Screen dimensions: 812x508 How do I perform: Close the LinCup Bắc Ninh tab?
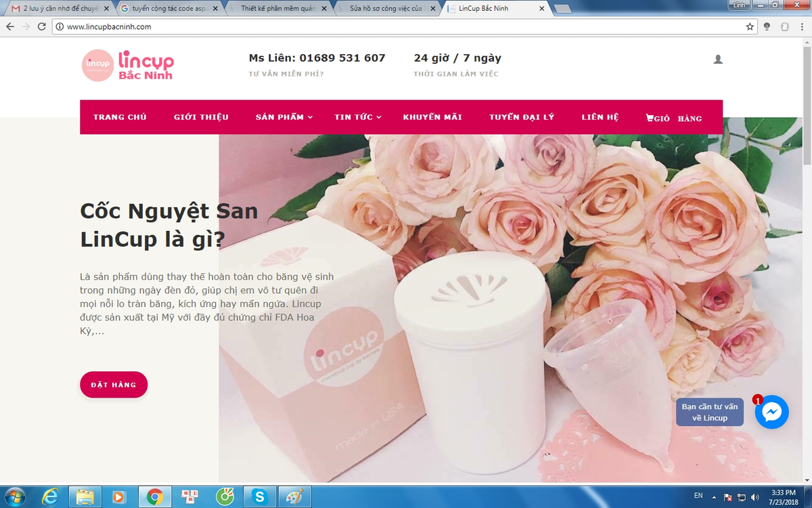541,9
